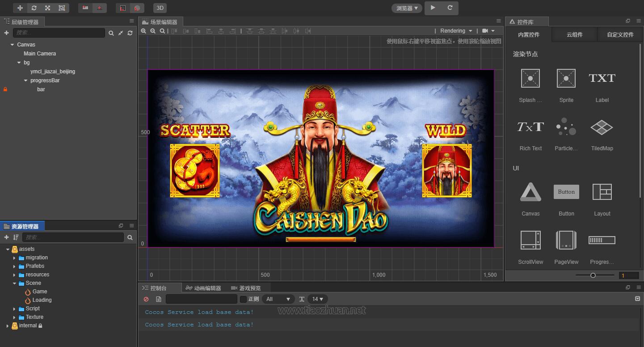The image size is (644, 347).
Task: Change asset sort order icon
Action: [x=16, y=237]
